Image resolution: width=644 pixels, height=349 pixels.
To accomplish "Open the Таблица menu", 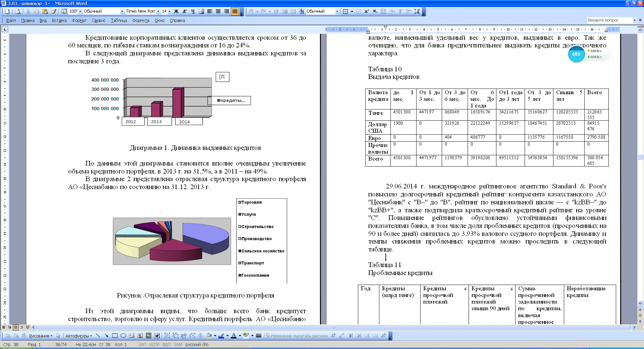I will click(119, 21).
